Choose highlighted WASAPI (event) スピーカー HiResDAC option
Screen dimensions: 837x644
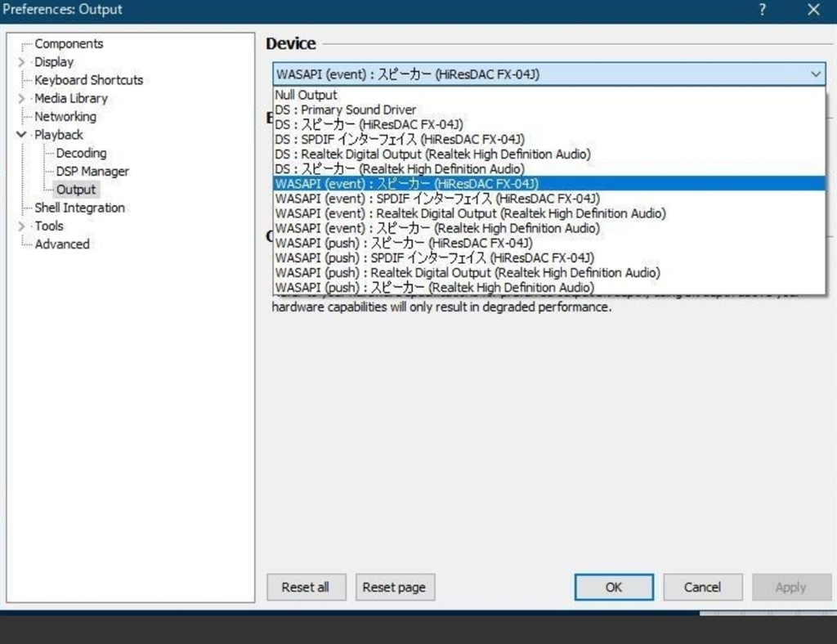pyautogui.click(x=548, y=184)
